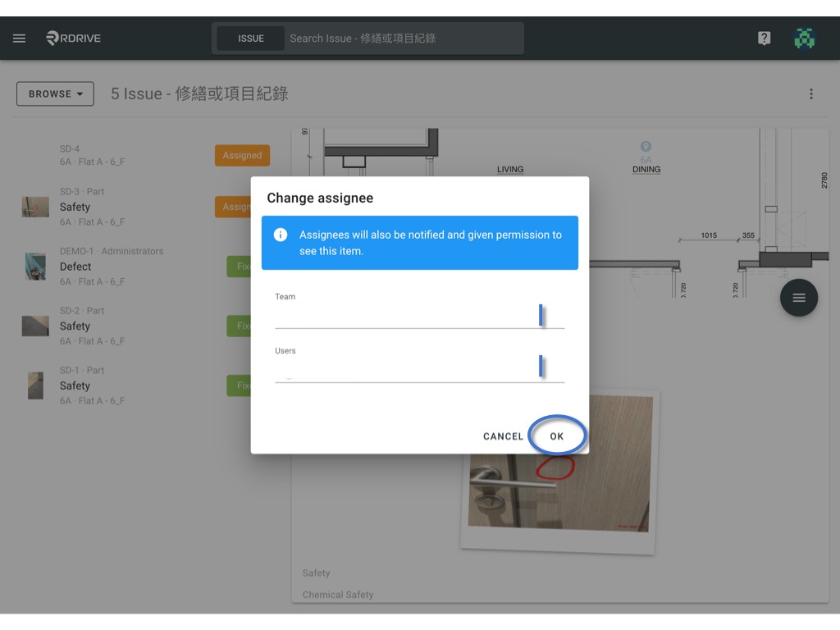Click the RDRIVE logo
840x630 pixels.
[x=73, y=38]
